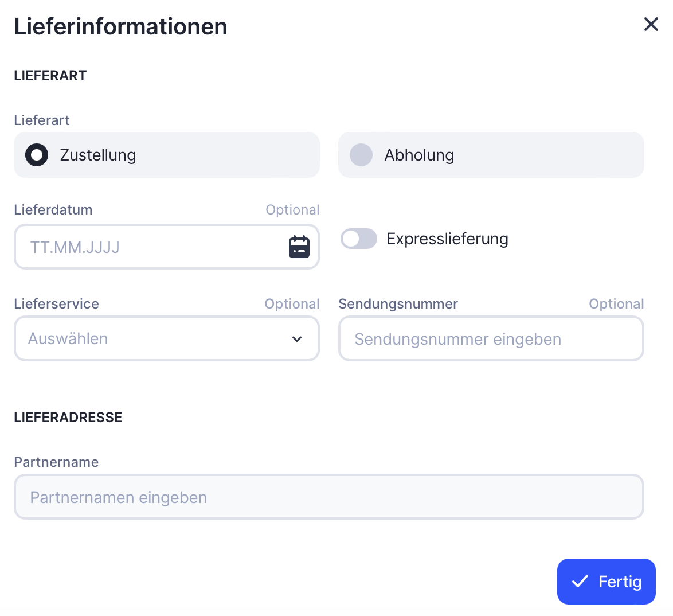
Task: Open the calendar date picker icon
Action: click(x=299, y=247)
